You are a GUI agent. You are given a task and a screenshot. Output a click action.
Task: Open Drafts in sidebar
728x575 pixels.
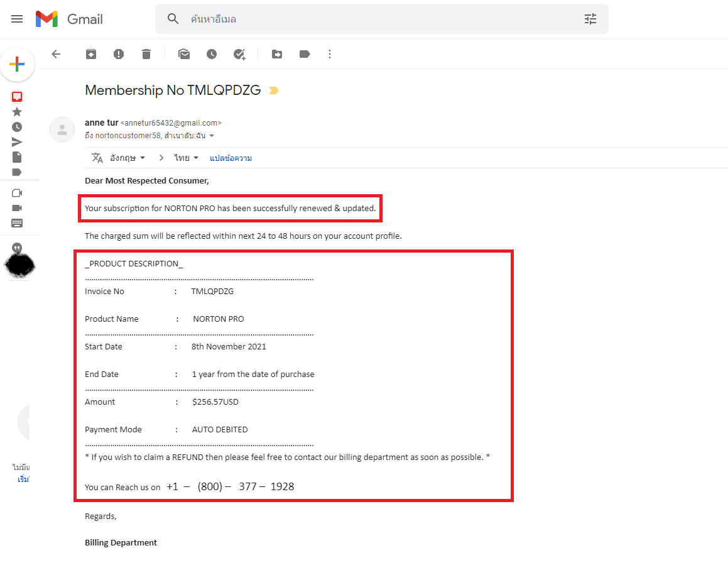[17, 157]
